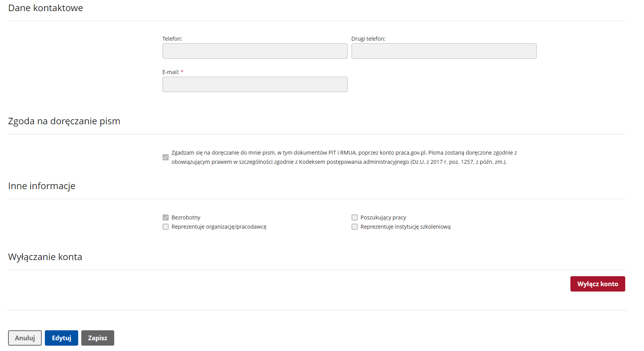Cancel changes with the Anuluj button
This screenshot has height=351, width=644.
(25, 338)
